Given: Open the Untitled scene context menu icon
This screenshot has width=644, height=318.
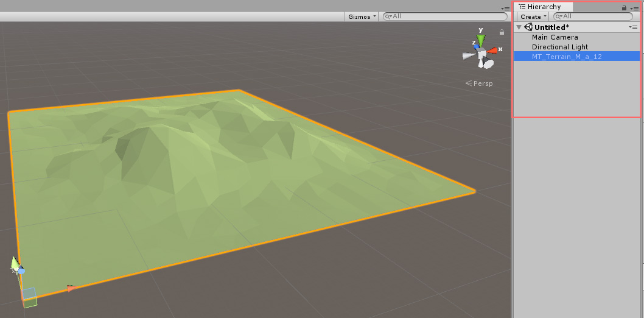Looking at the screenshot, I should (633, 27).
